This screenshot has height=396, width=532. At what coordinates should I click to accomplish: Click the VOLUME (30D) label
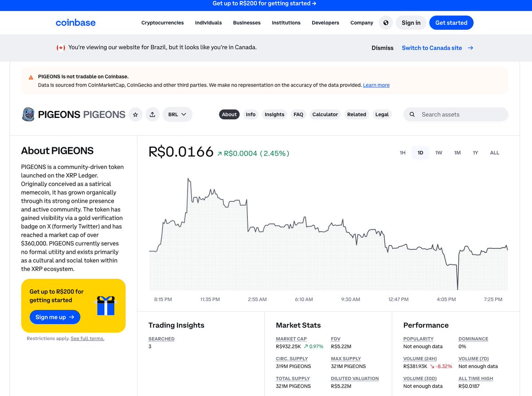click(420, 379)
